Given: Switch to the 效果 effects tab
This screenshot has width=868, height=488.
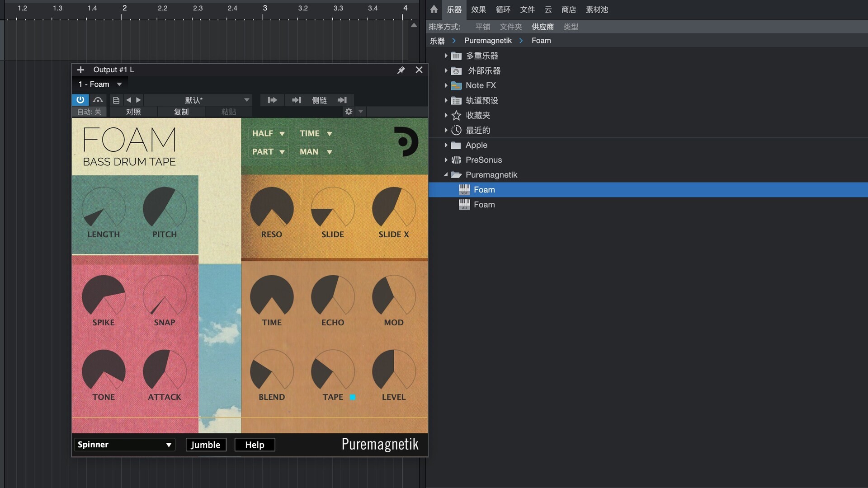Looking at the screenshot, I should (x=478, y=9).
